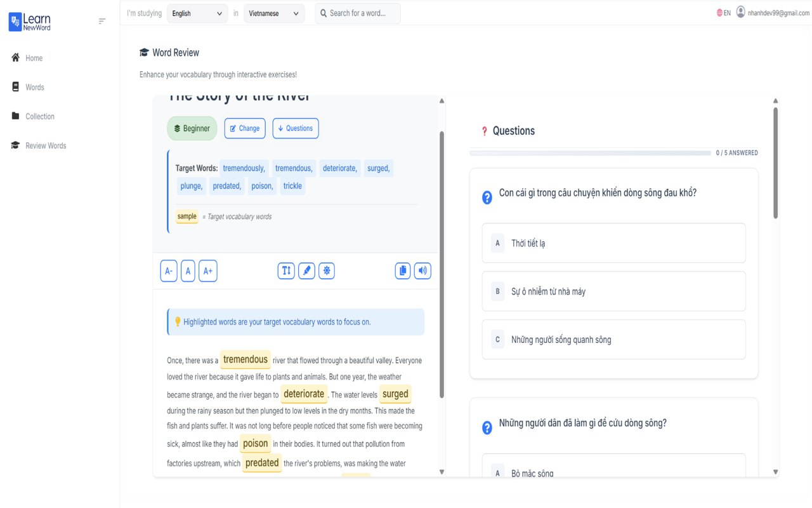Toggle the brightness theme icon
This screenshot has width=812, height=508.
[327, 271]
